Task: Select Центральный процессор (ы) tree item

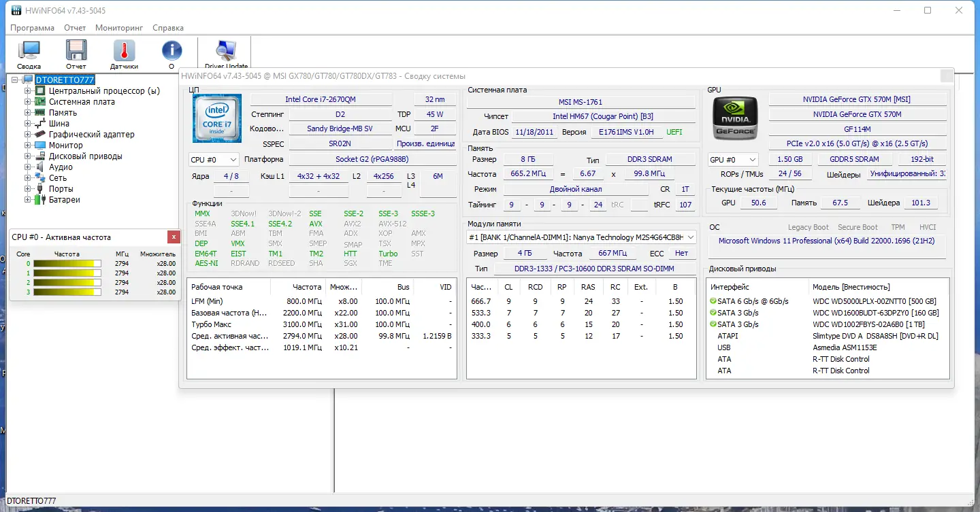Action: tap(104, 91)
